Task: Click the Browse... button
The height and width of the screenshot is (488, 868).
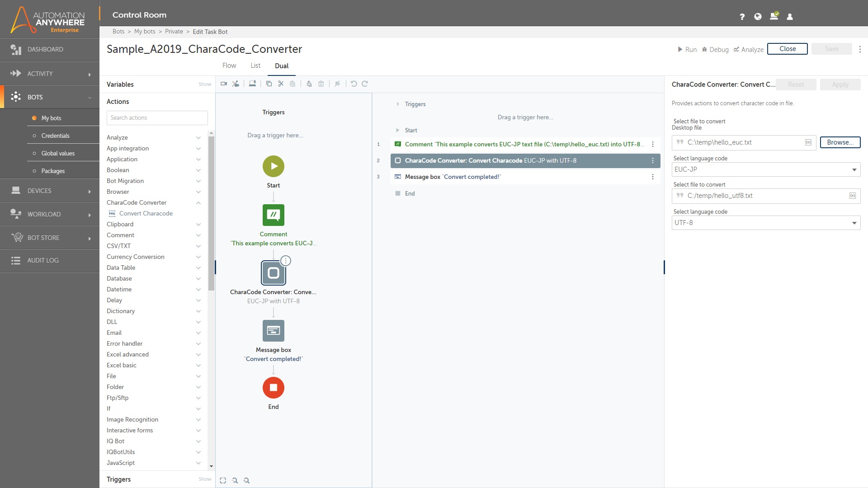Action: coord(840,142)
